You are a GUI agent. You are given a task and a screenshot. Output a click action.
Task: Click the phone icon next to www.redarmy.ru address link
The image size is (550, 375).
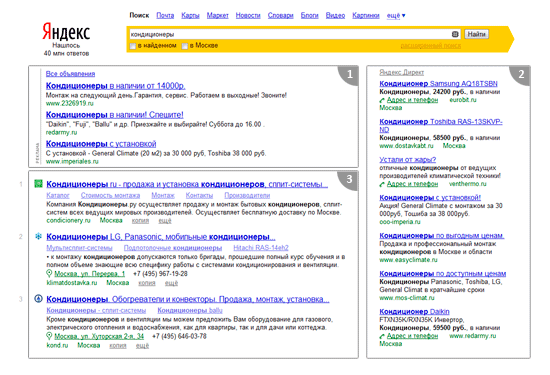(x=382, y=336)
